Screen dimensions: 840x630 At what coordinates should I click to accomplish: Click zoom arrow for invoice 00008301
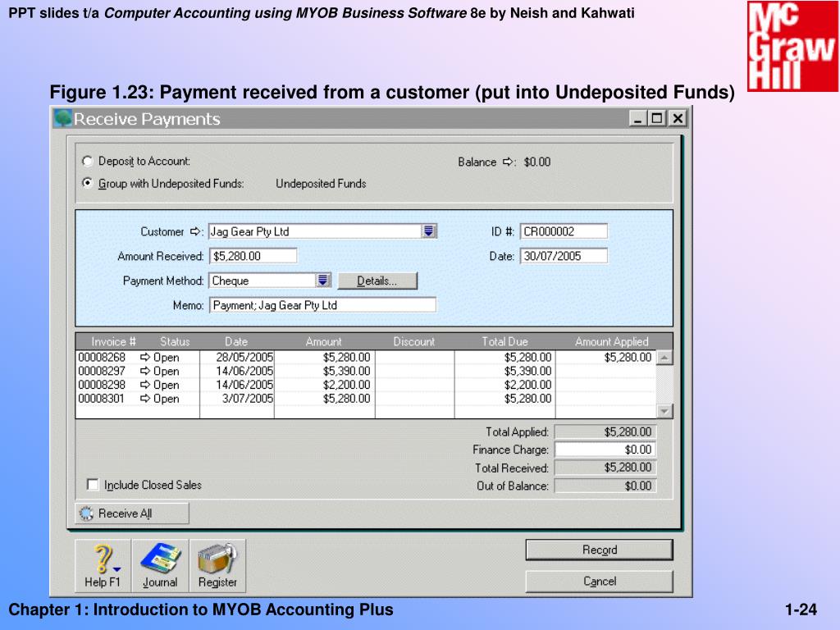coord(145,399)
